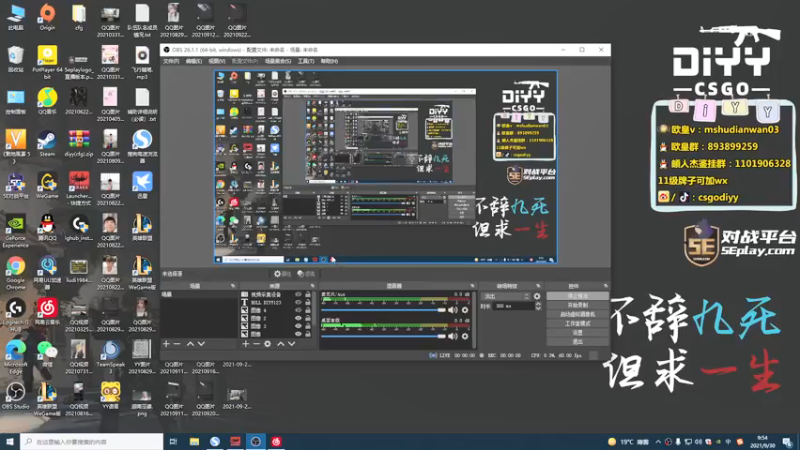Mute the Desktop Audio speaker icon in the mixer

tap(453, 336)
